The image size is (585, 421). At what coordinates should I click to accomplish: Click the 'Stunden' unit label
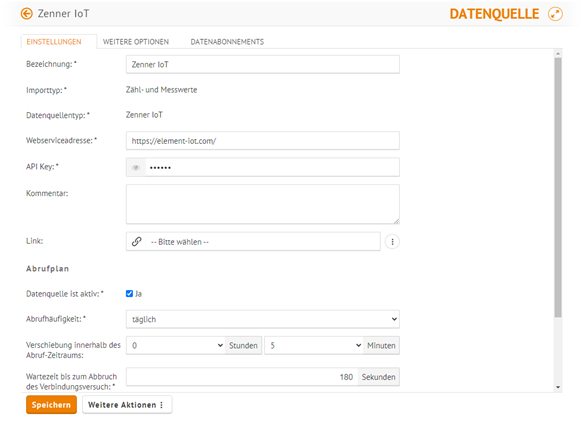point(243,346)
